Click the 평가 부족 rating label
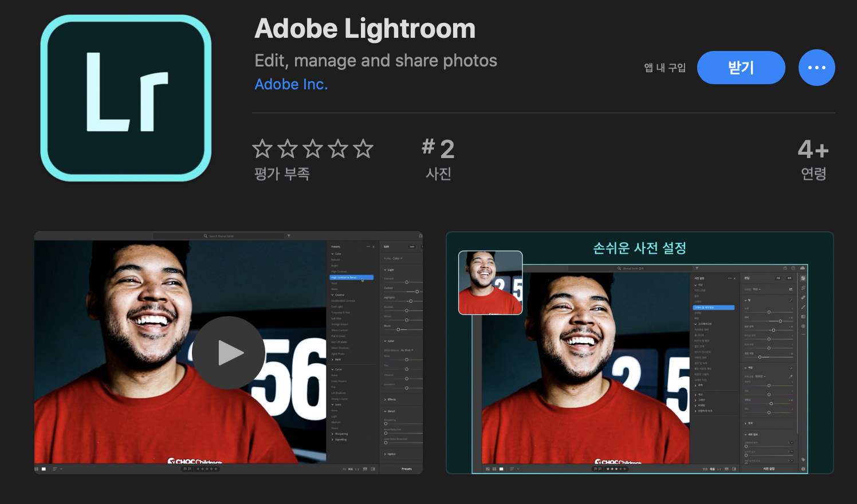Viewport: 857px width, 504px height. (282, 174)
